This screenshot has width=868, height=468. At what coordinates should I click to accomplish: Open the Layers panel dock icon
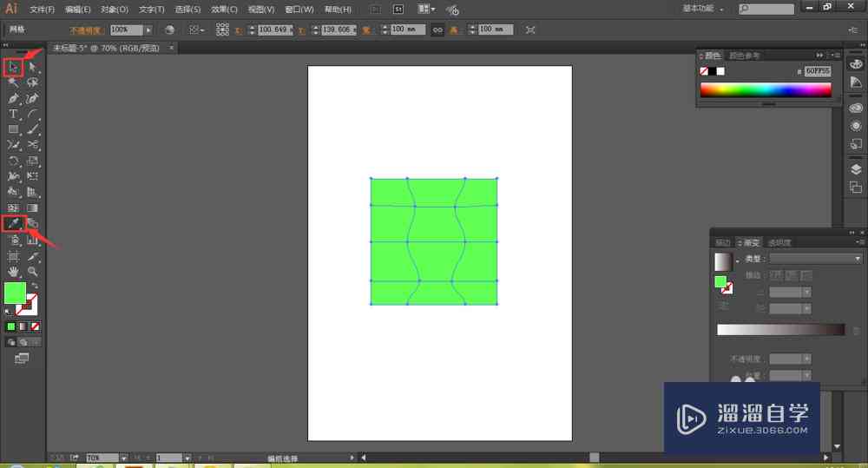click(856, 169)
